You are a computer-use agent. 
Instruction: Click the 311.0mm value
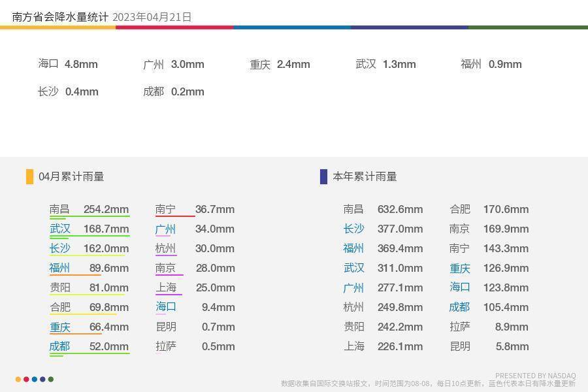pos(400,268)
